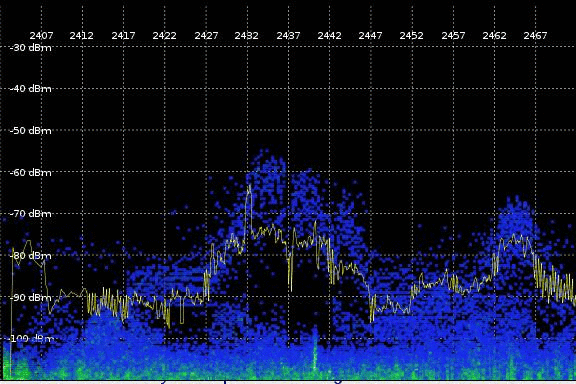Click the 2452 frequency label
The image size is (576, 384).
click(411, 36)
